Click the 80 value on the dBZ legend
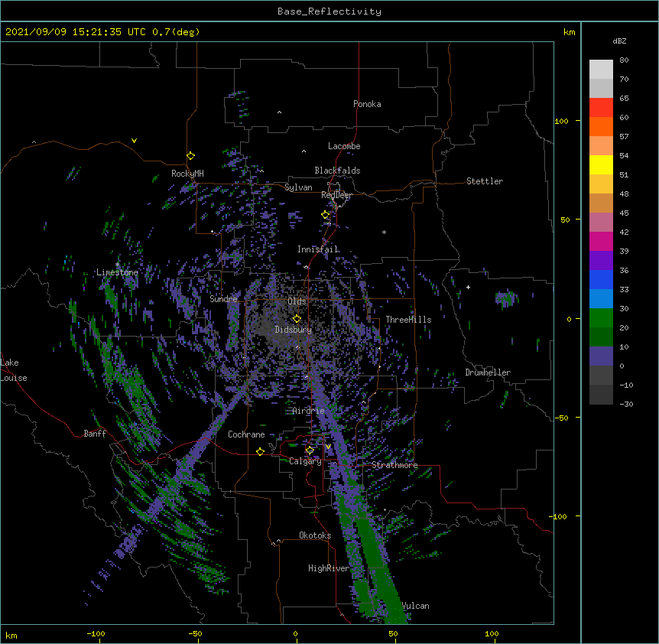The width and height of the screenshot is (659, 644). pyautogui.click(x=624, y=60)
